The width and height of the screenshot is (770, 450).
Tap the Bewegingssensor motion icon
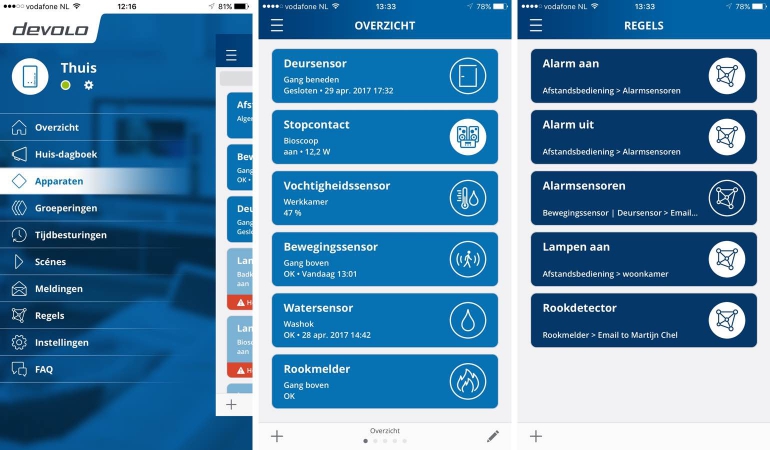pyautogui.click(x=467, y=259)
